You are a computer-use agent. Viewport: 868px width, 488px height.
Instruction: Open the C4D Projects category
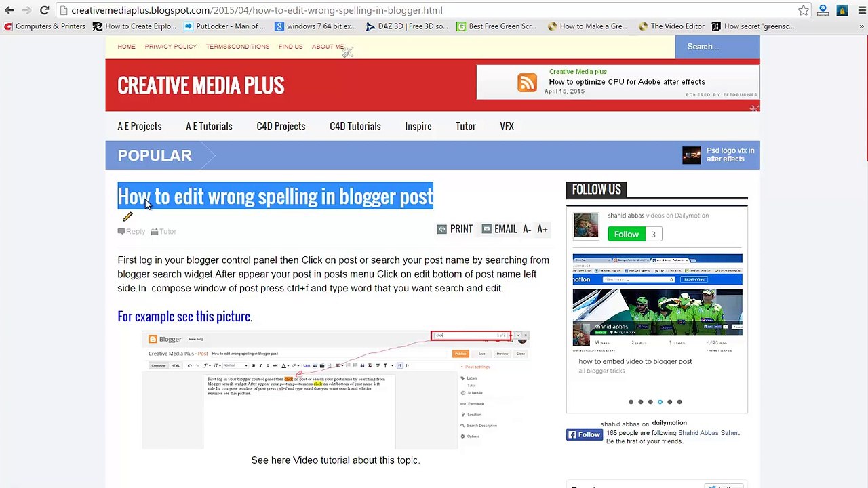click(281, 126)
